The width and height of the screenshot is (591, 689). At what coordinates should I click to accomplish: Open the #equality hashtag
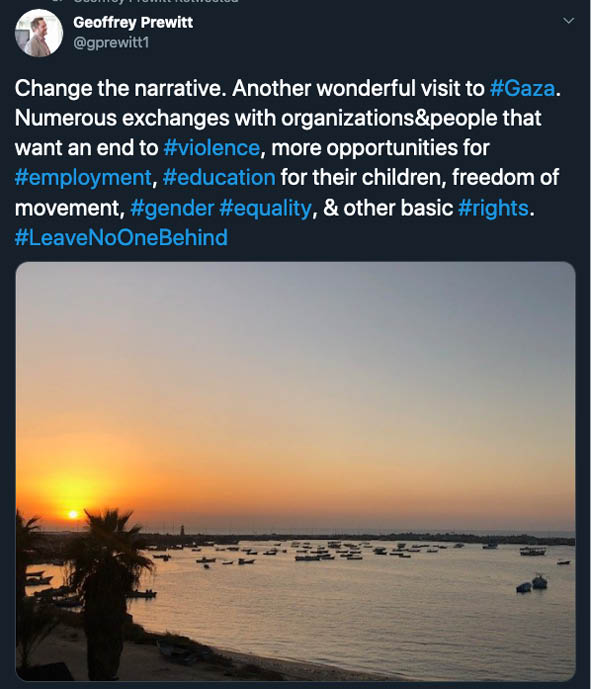click(265, 208)
